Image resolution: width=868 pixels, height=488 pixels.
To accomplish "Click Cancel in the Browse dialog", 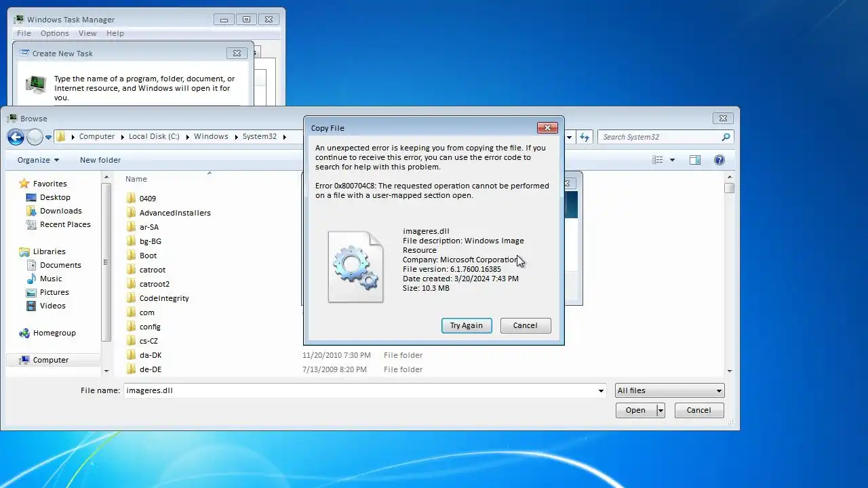I will (x=698, y=410).
